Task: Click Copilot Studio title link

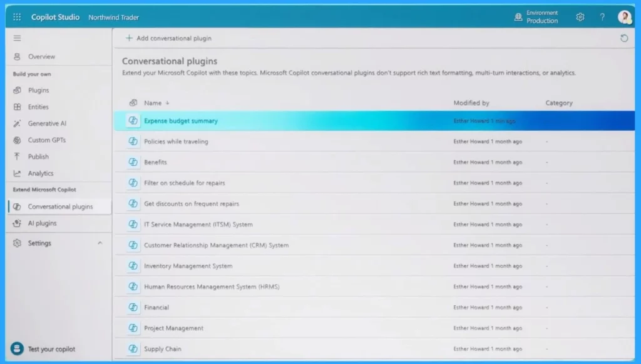Action: coord(55,17)
